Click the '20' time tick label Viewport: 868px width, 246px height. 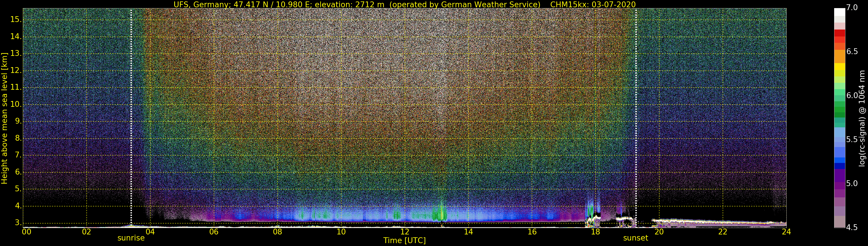pyautogui.click(x=659, y=232)
